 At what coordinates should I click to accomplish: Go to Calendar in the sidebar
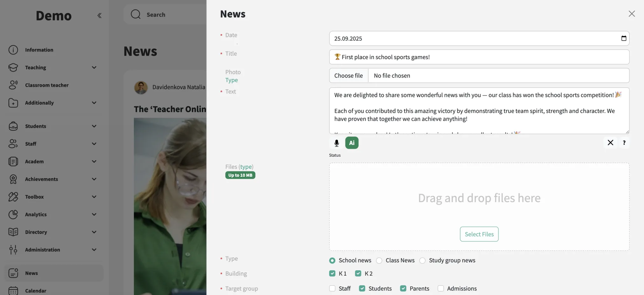tap(36, 291)
